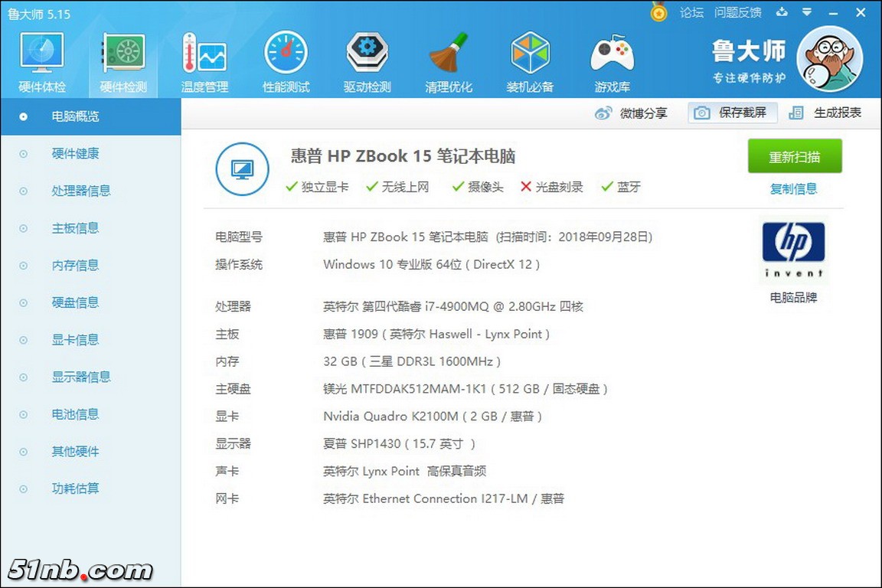This screenshot has width=882, height=588.
Task: Select 显卡信息 in the sidebar
Action: point(74,339)
